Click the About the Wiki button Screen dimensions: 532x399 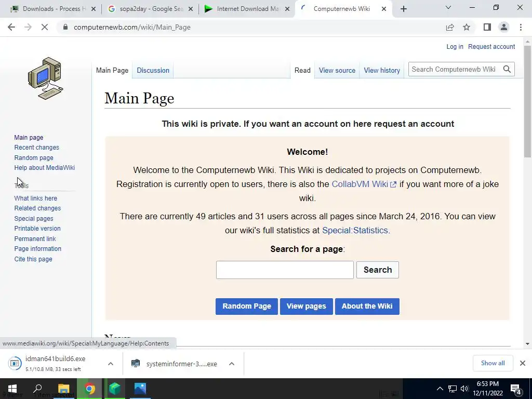tap(367, 307)
